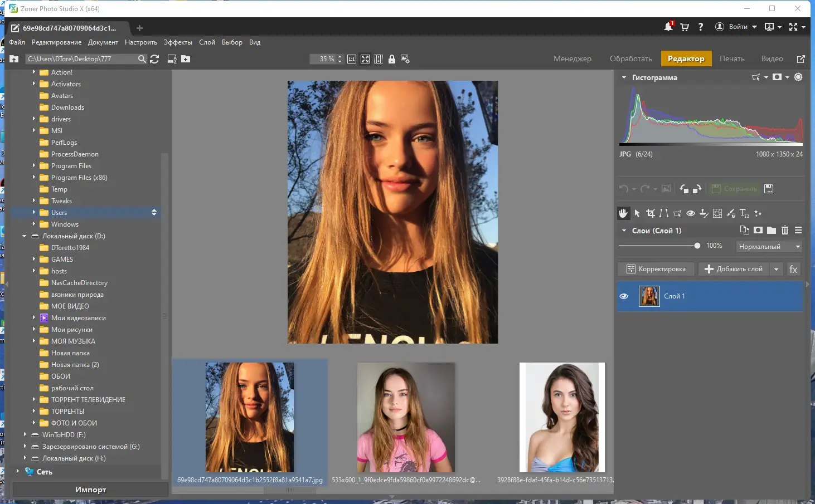
Task: Open the Эффекты menu
Action: click(x=178, y=42)
